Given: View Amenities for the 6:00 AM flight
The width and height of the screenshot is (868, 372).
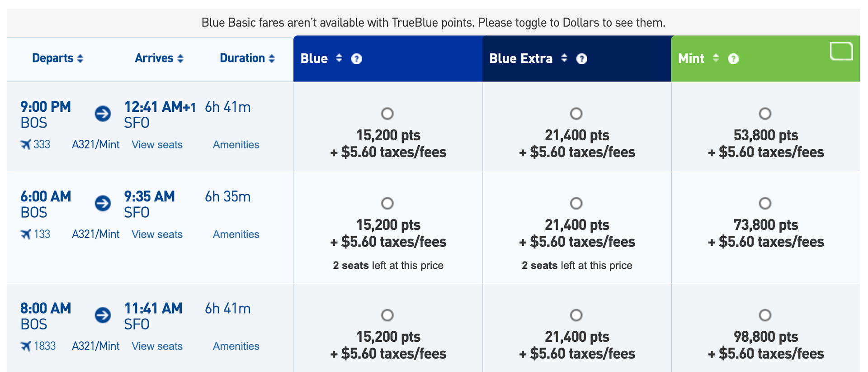Looking at the screenshot, I should (236, 234).
